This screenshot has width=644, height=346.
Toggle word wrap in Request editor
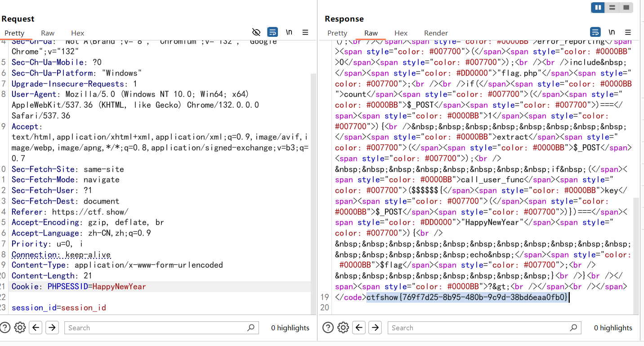pyautogui.click(x=273, y=32)
